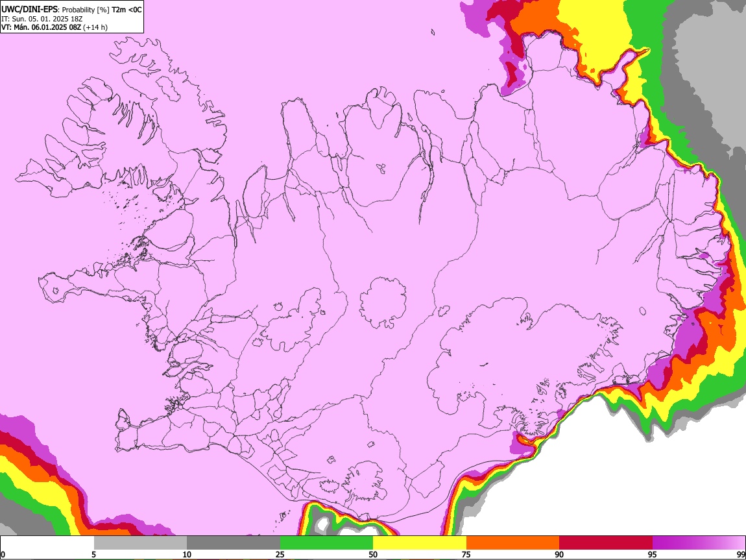Click the 'T2m <0C' parameter label

[126, 10]
